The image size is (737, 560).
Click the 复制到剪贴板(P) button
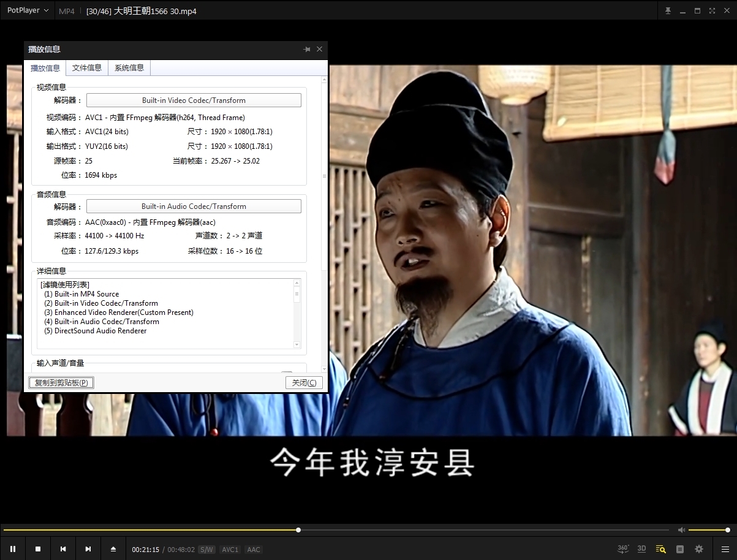[61, 383]
